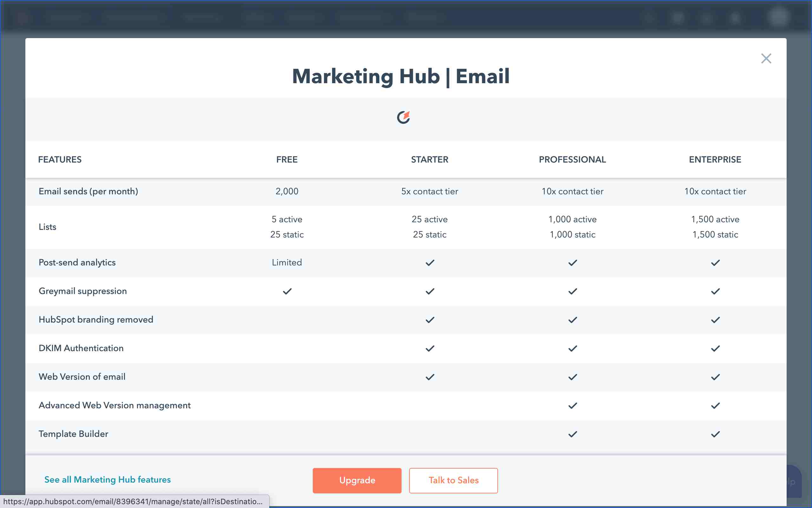Click Professional checkmark for Greymail suppression

(573, 291)
